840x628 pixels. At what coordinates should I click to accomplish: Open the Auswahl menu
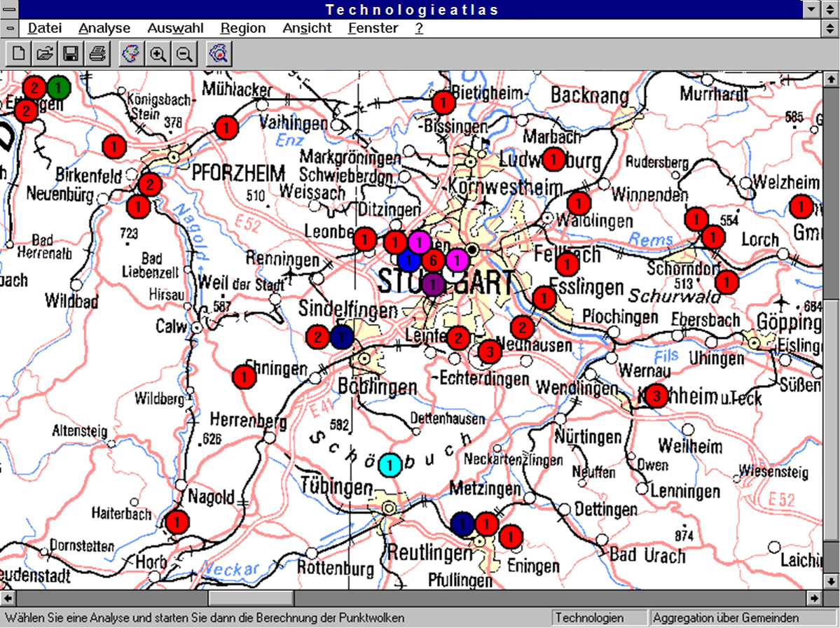coord(175,29)
